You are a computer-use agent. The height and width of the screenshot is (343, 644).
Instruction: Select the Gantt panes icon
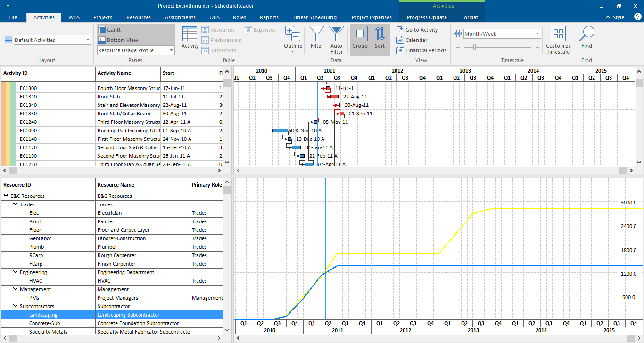coord(113,30)
